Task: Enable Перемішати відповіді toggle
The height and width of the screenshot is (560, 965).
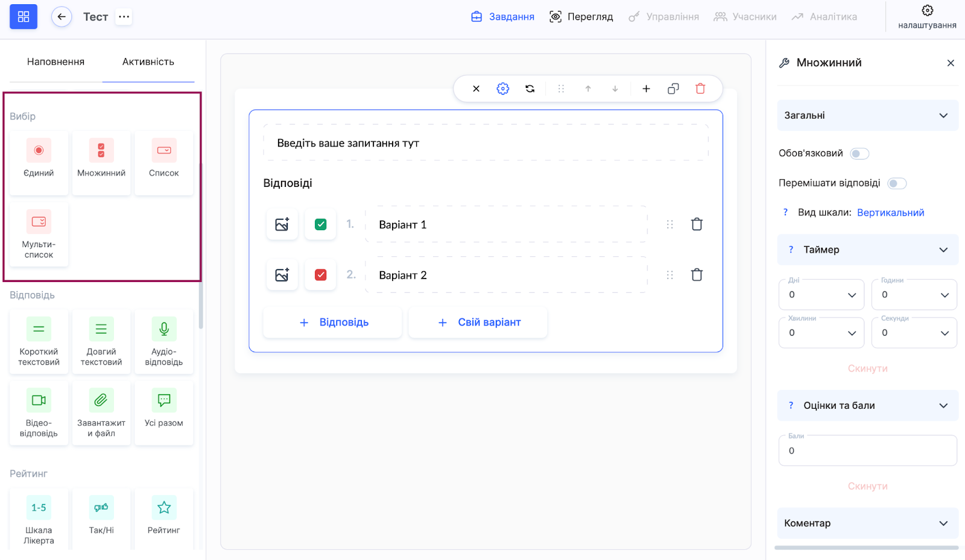Action: coord(896,183)
